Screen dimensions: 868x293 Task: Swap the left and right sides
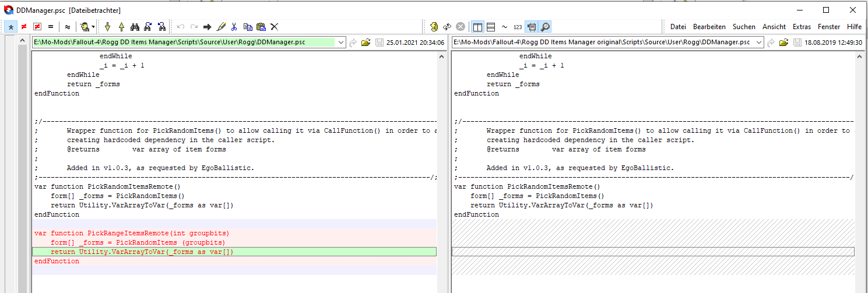click(447, 27)
